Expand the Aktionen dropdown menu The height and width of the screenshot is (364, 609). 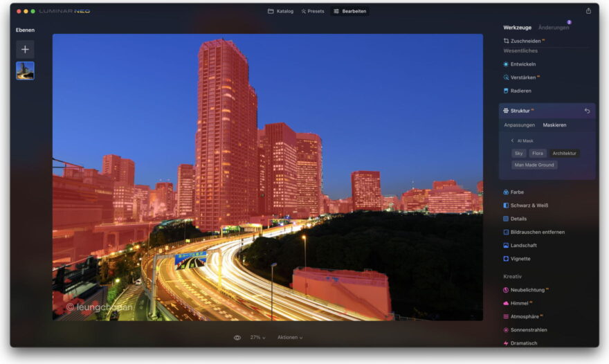click(x=290, y=338)
